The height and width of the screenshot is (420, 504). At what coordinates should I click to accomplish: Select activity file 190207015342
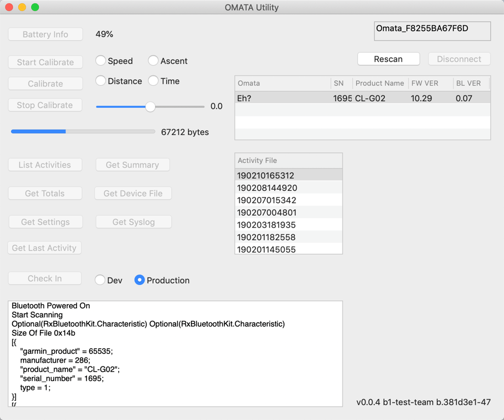[x=288, y=200]
